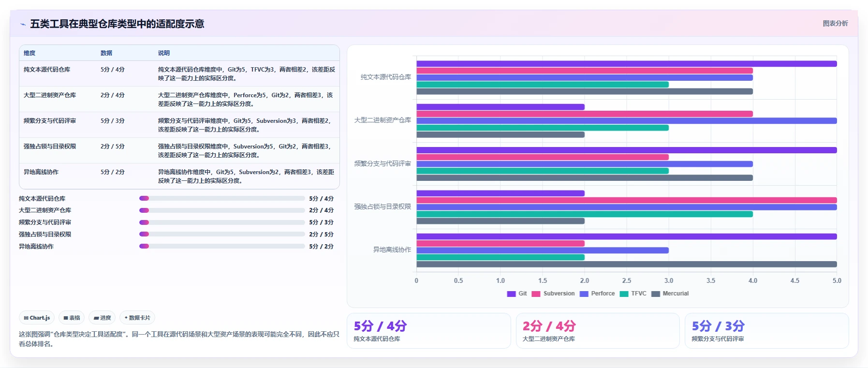Select the 数据卡片 tag chip
This screenshot has height=368, width=868.
pos(137,318)
